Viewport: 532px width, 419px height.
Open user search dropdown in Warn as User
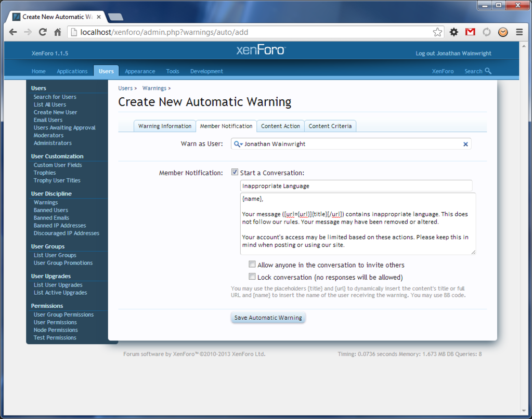coord(238,144)
